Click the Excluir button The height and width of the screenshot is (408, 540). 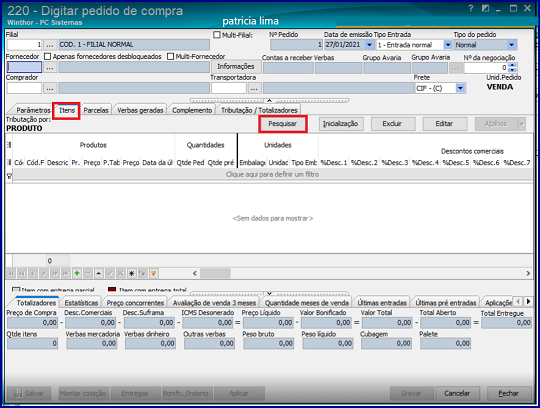click(392, 124)
